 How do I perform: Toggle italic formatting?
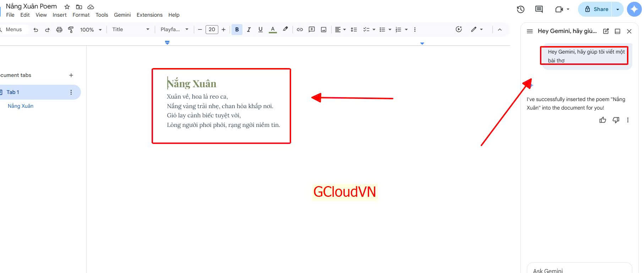pyautogui.click(x=249, y=30)
